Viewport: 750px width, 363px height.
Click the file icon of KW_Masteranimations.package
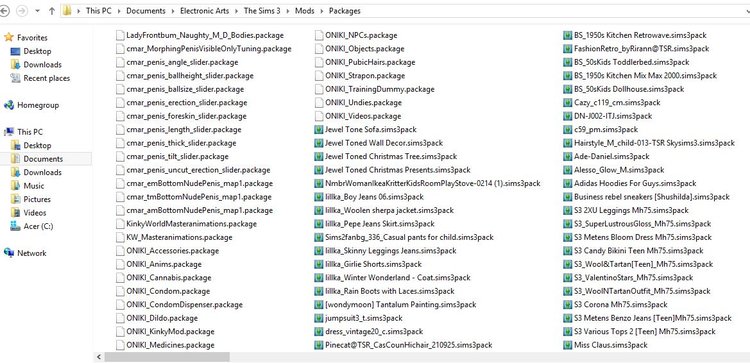tap(120, 237)
